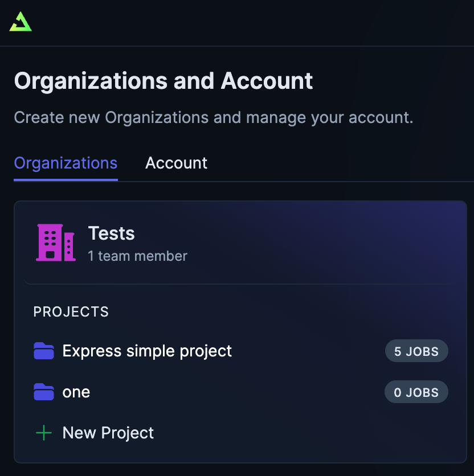Screen dimensions: 474x476
Task: Click the purple building icon for Tests
Action: tap(56, 243)
